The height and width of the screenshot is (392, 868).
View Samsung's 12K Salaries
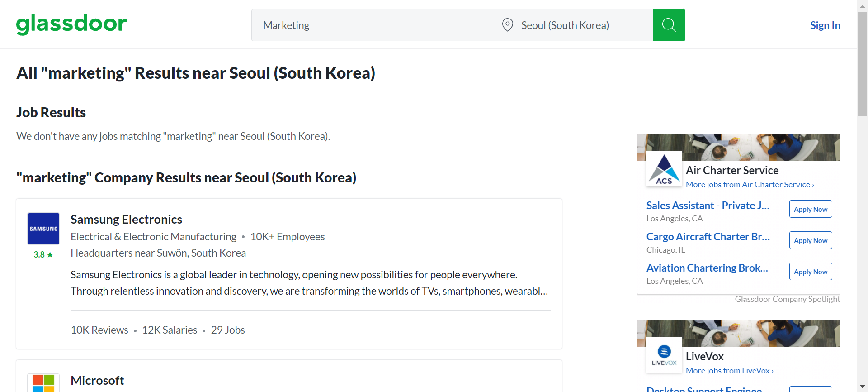coord(170,330)
